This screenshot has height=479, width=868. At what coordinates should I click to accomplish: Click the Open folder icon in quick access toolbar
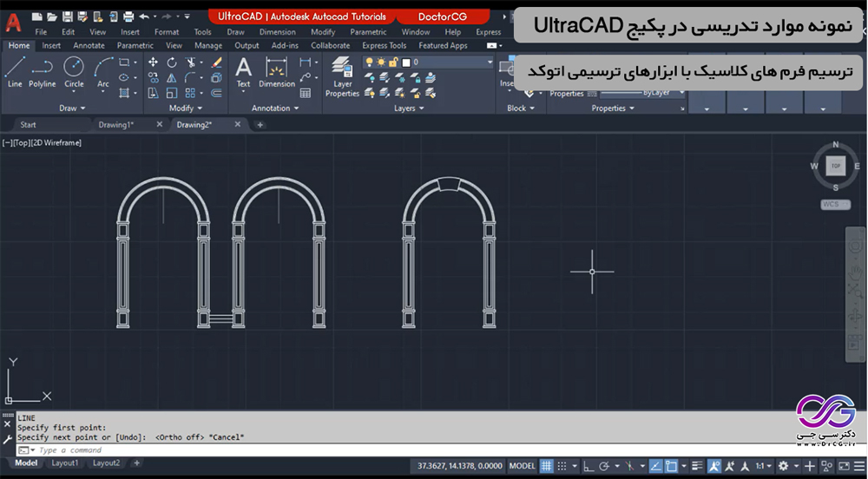pos(52,16)
